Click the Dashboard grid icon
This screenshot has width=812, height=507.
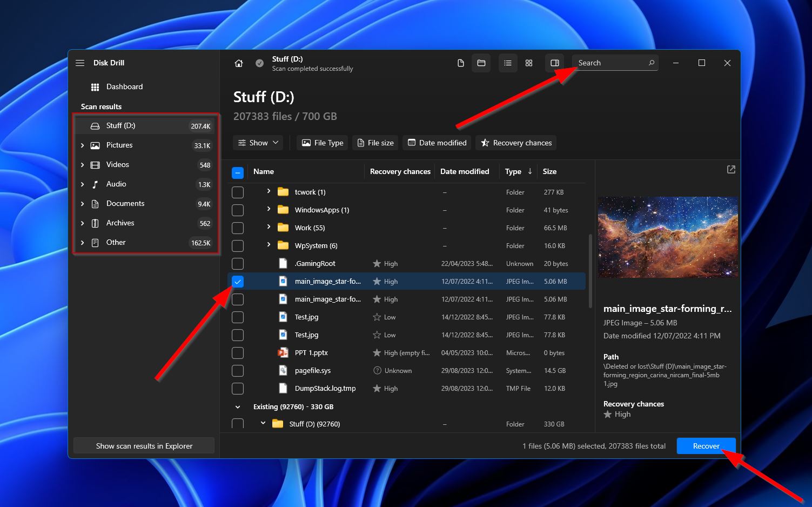pyautogui.click(x=95, y=87)
